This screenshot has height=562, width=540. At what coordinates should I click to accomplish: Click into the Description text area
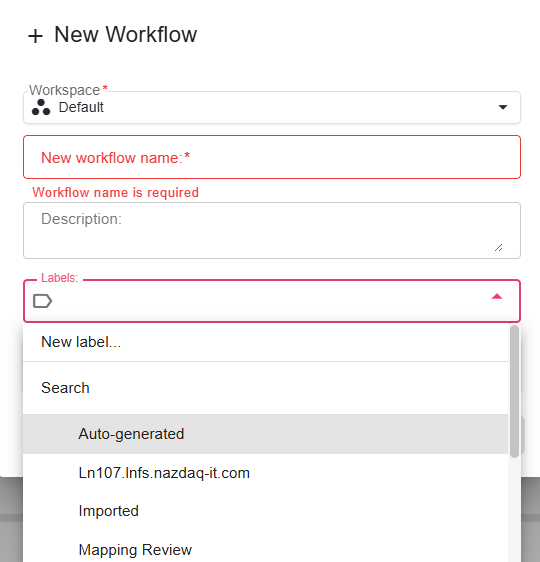tap(272, 230)
